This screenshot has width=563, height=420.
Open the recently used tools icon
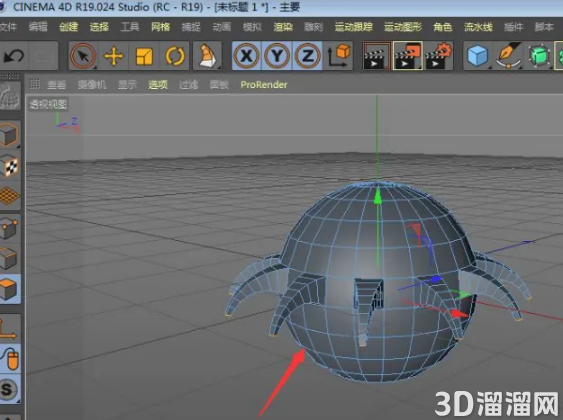coord(207,56)
